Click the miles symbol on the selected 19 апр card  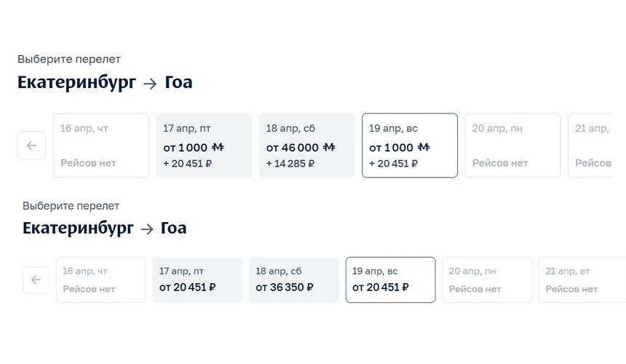click(423, 147)
